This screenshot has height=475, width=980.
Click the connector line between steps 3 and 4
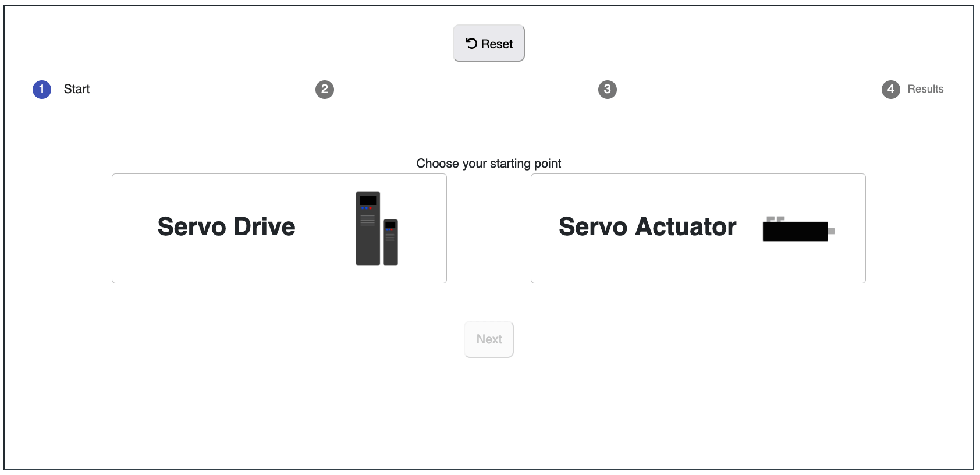coord(771,90)
